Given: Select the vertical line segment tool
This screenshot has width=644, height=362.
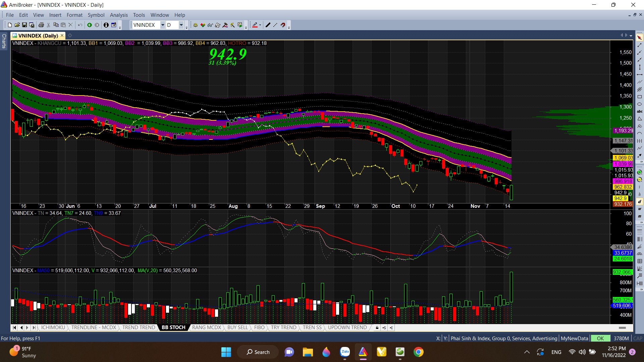Looking at the screenshot, I should (639, 67).
